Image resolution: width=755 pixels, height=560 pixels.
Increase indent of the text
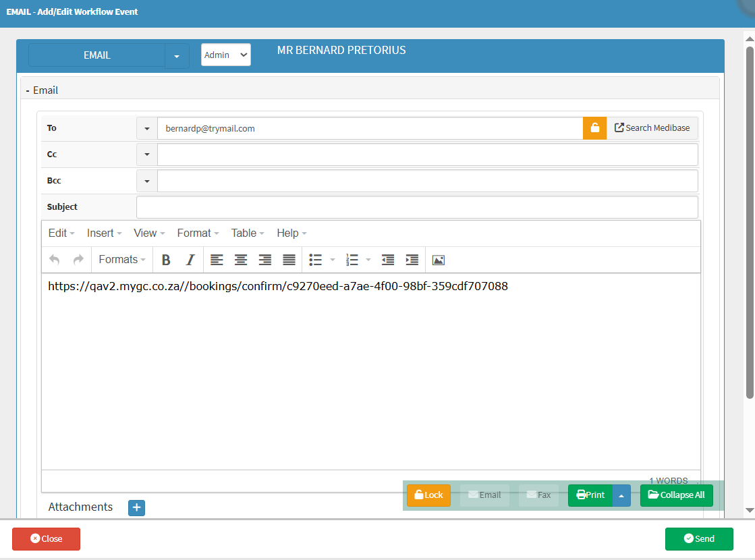[412, 260]
